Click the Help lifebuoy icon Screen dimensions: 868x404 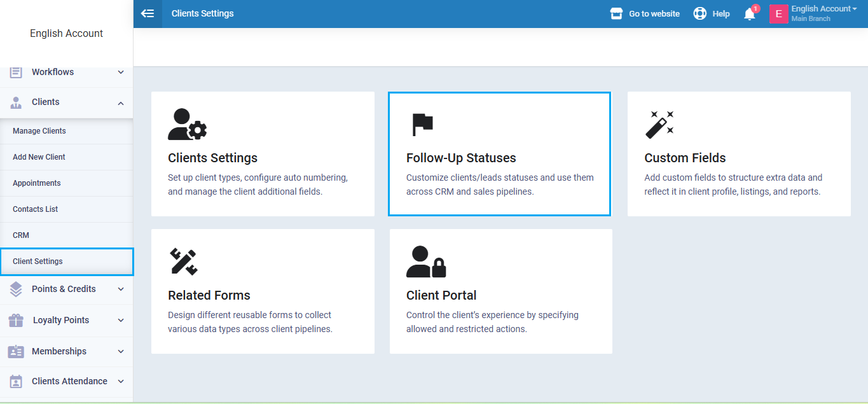[x=699, y=13]
